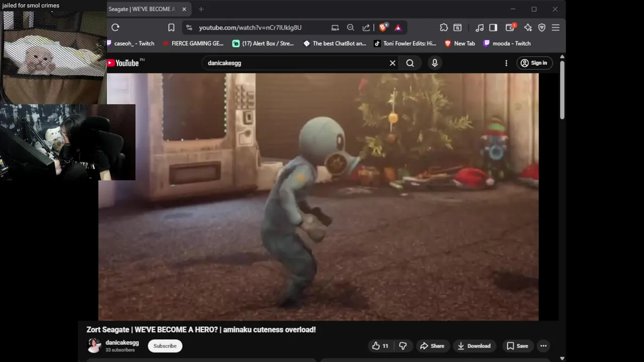Dislike the video with thumbs down

[403, 346]
